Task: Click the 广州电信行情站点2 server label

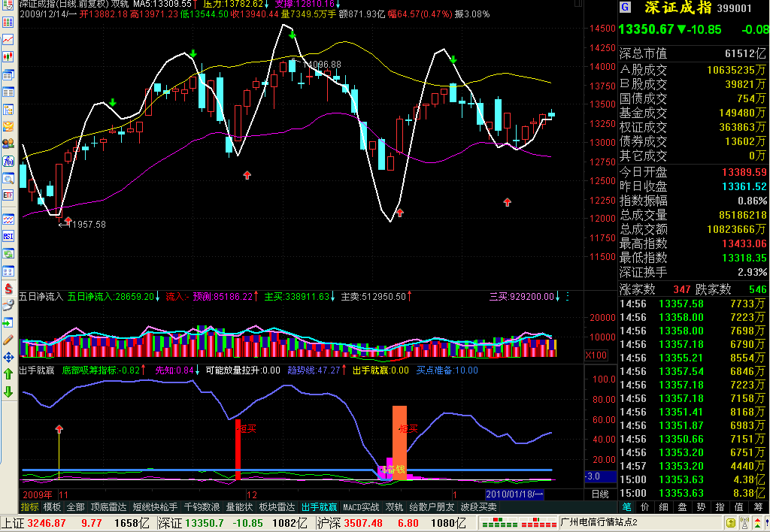Action: pyautogui.click(x=599, y=522)
